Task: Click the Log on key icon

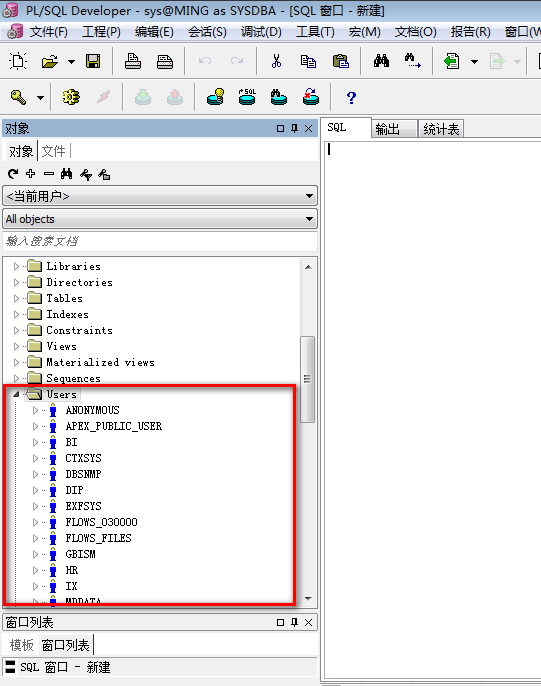Action: point(18,97)
